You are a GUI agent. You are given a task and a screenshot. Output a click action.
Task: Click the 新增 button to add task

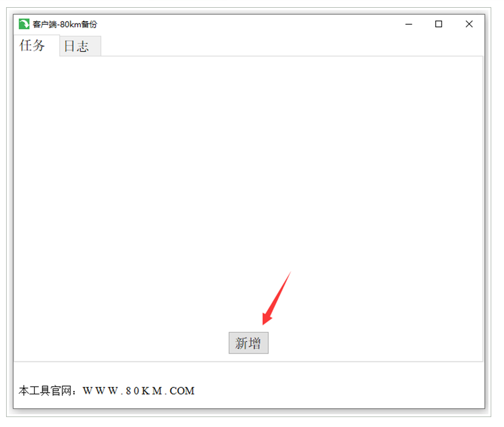point(248,343)
